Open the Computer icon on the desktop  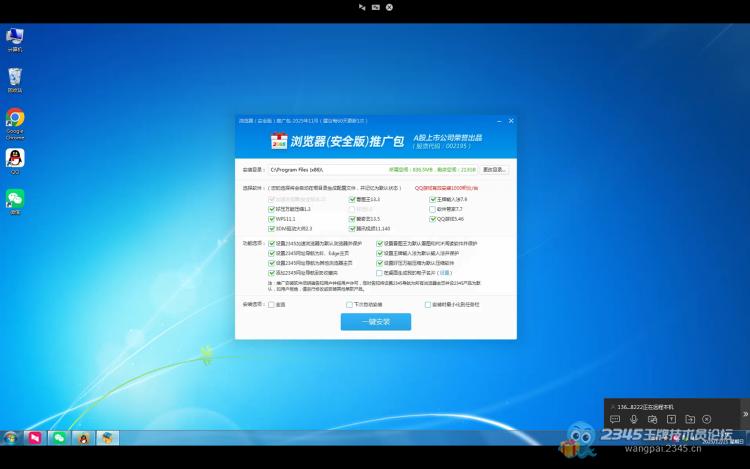click(x=15, y=36)
